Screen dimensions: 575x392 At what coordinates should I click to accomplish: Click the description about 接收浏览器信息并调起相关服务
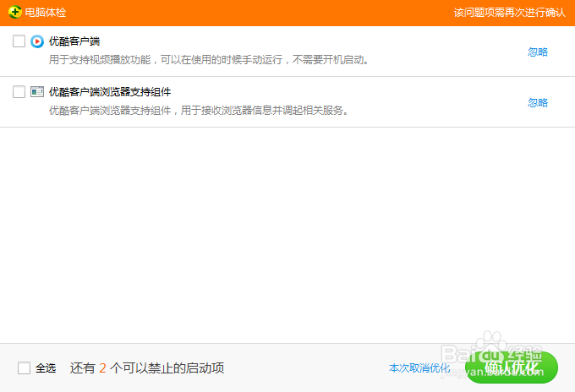[199, 111]
